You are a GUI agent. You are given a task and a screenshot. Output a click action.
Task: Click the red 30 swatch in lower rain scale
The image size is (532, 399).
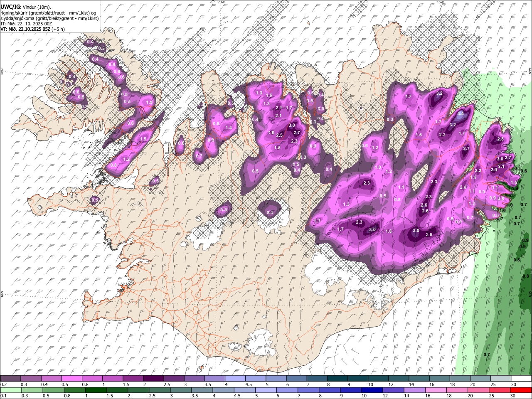pos(521,390)
